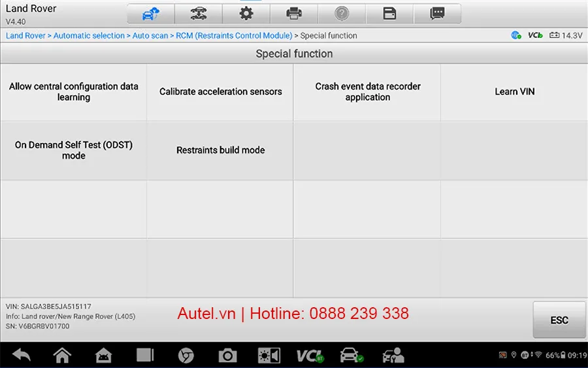Tap the VCI connection status indicator
The image size is (588, 368).
click(x=535, y=35)
